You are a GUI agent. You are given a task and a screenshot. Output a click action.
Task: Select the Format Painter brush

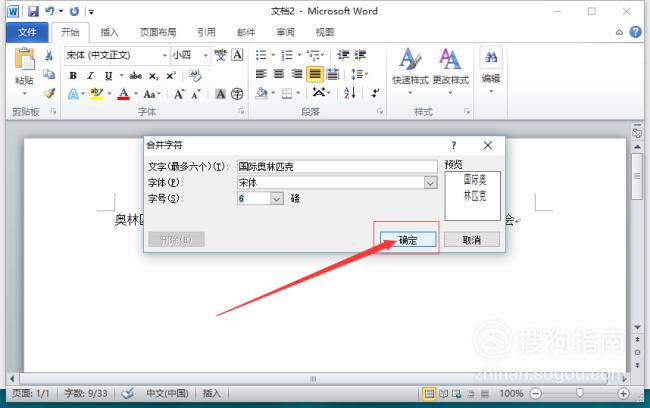point(49,93)
